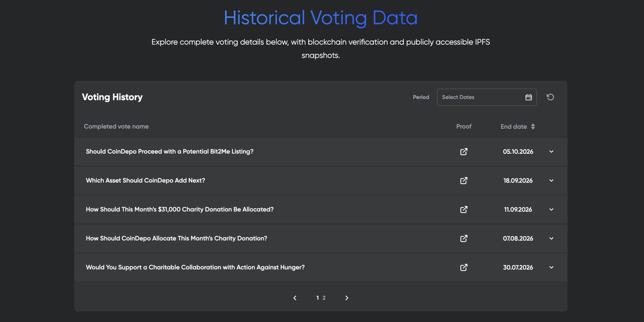Open proof for $31,000 Charity Donation vote

click(464, 209)
